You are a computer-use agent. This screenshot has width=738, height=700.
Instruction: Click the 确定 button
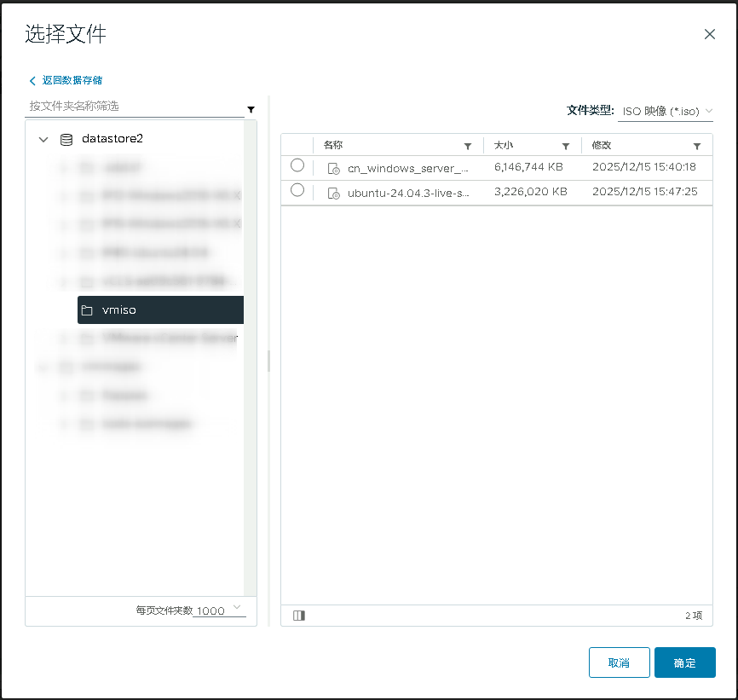(684, 662)
